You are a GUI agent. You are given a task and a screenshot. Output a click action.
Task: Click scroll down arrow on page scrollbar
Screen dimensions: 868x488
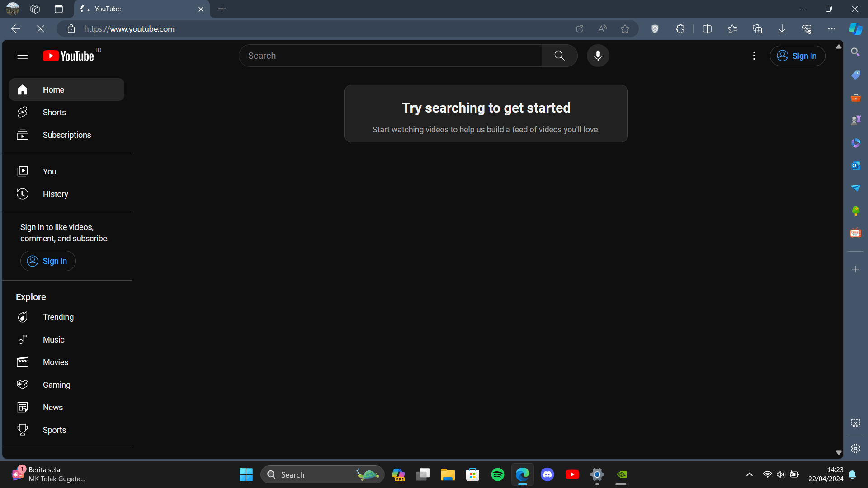click(x=839, y=452)
